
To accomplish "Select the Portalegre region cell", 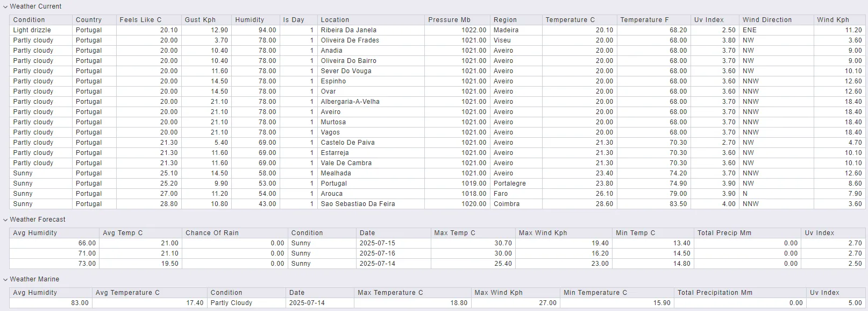I will (516, 183).
